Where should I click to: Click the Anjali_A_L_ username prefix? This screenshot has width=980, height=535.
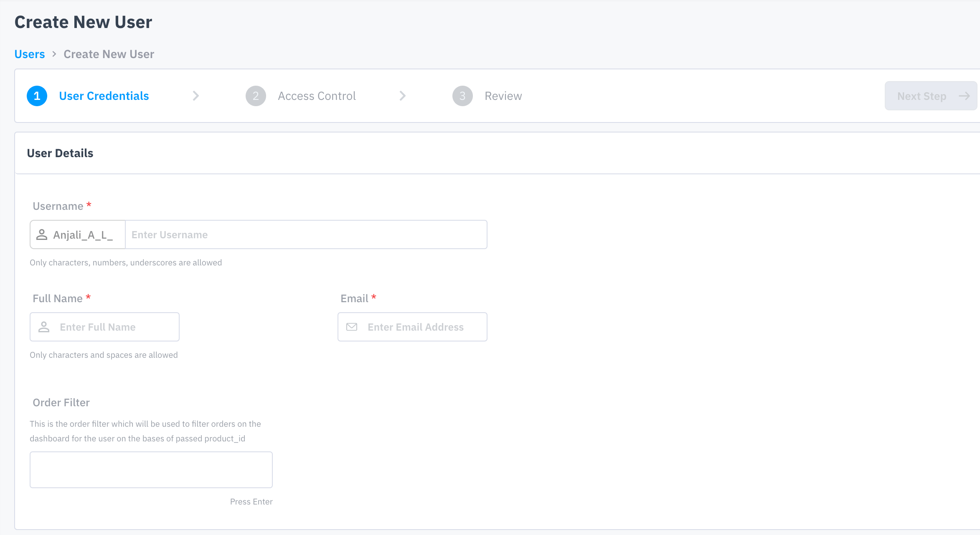83,235
